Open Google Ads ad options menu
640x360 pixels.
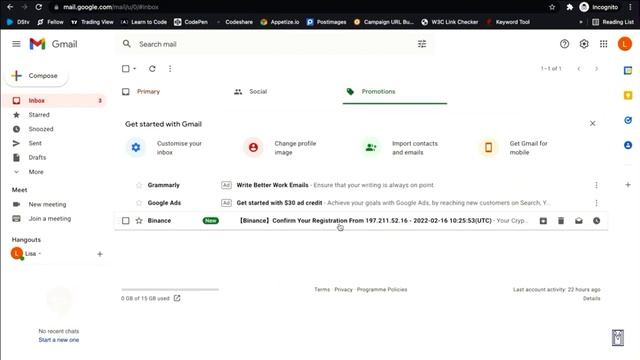[596, 203]
